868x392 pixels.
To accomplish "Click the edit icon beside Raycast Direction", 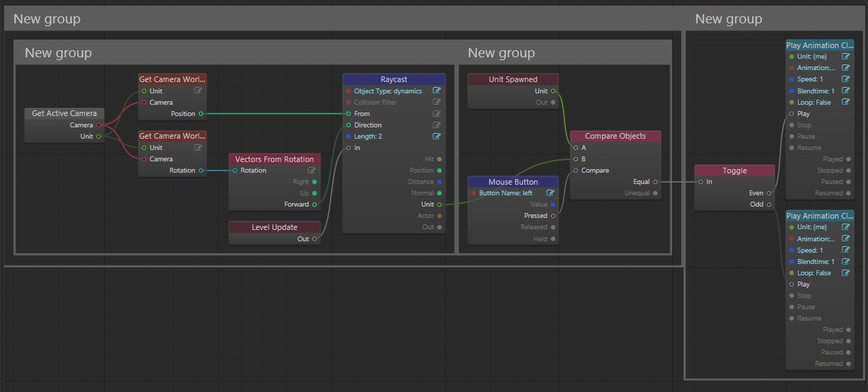I will tap(437, 125).
